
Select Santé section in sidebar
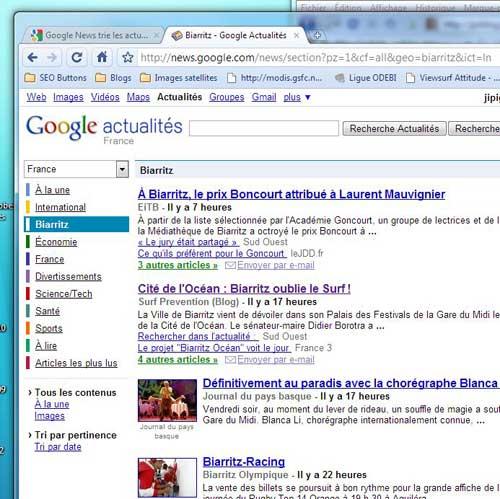click(x=47, y=311)
